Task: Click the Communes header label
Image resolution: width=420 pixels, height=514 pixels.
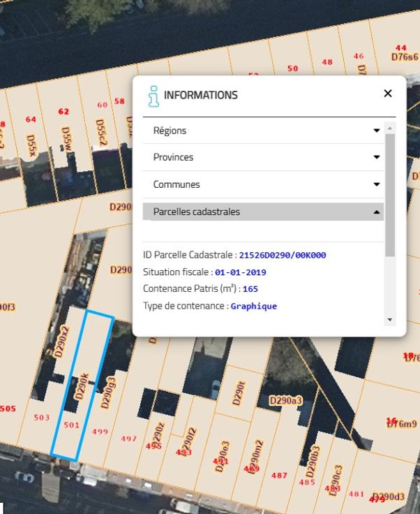Action: [x=177, y=184]
